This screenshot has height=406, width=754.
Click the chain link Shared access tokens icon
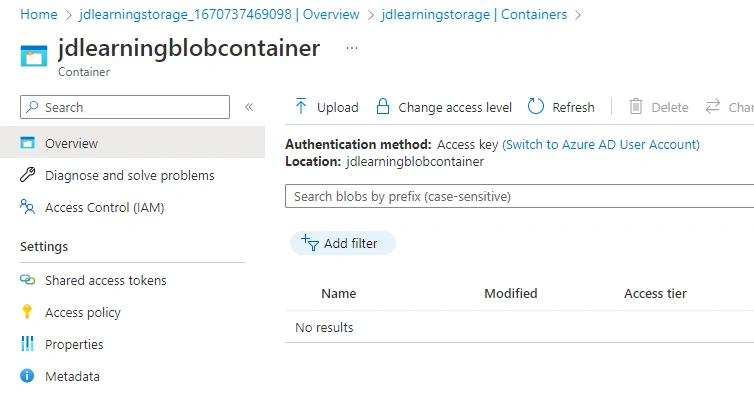(x=27, y=279)
